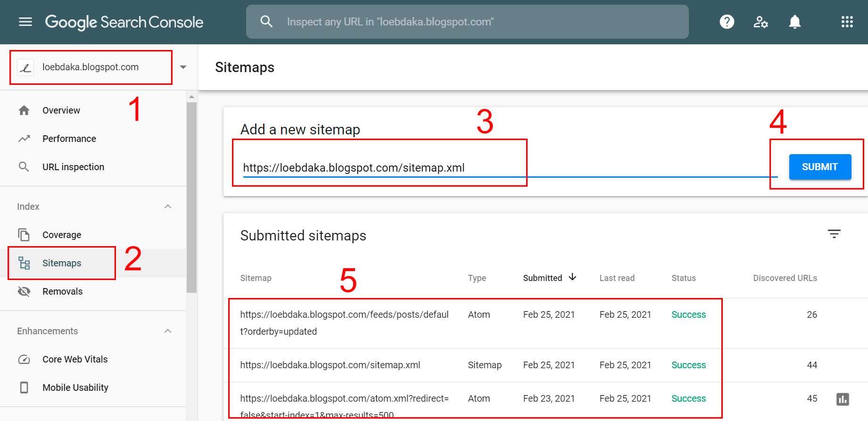Open Removals page
The width and height of the screenshot is (868, 421).
coord(62,291)
